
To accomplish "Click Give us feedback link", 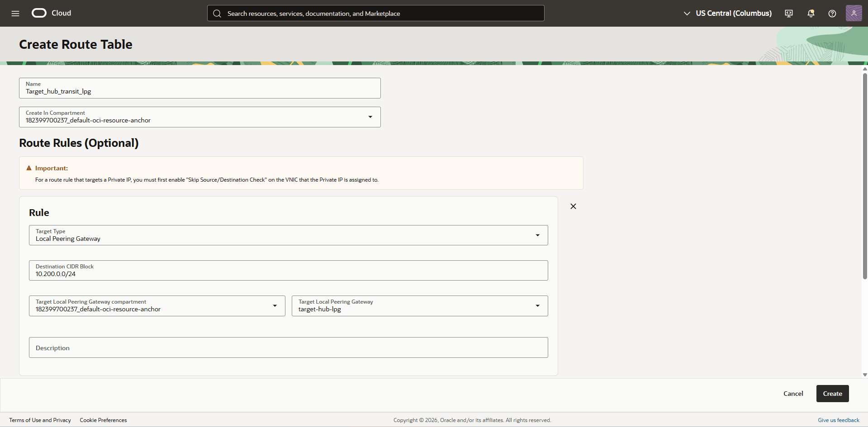I will (x=838, y=420).
